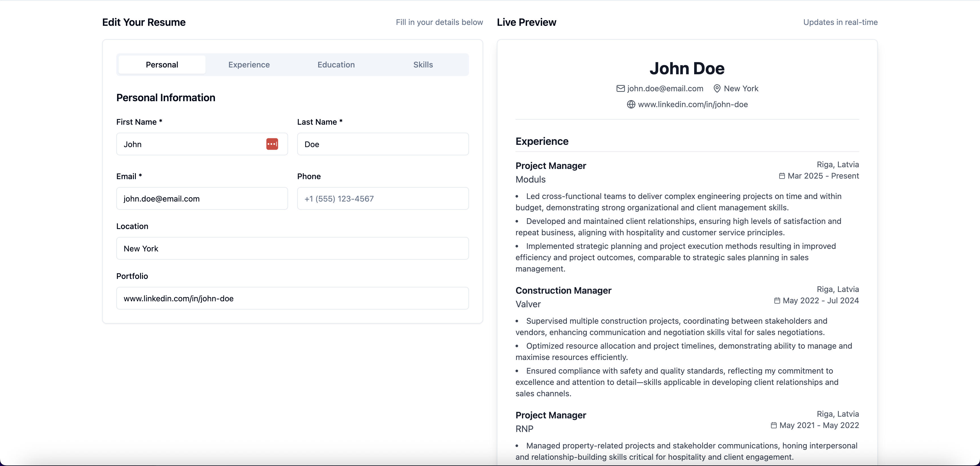Click the globe icon beside the LinkedIn URL
The width and height of the screenshot is (980, 466).
[x=631, y=105]
